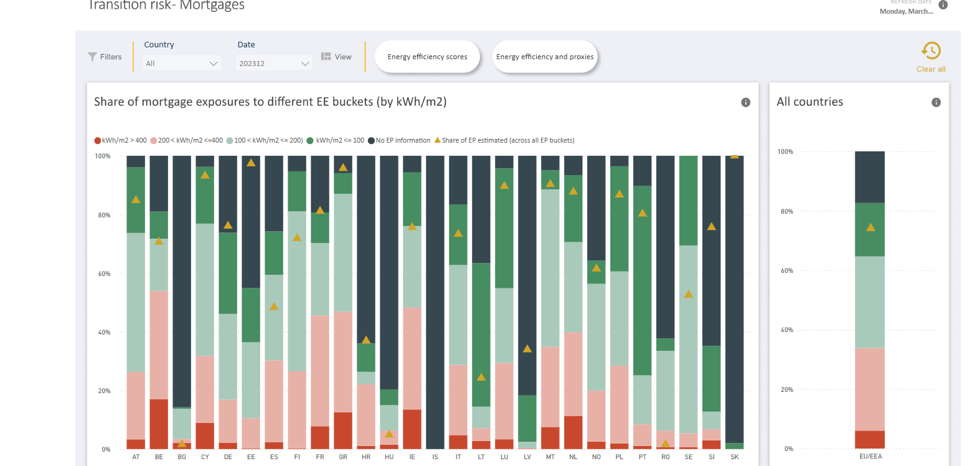Click the refresh date text Monday, March
This screenshot has height=466, width=980.
pos(906,11)
